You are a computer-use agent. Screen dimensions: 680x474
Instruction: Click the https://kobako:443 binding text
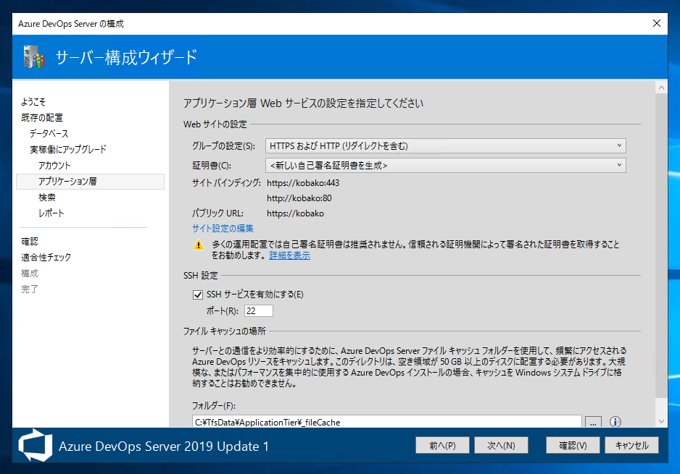[x=303, y=183]
